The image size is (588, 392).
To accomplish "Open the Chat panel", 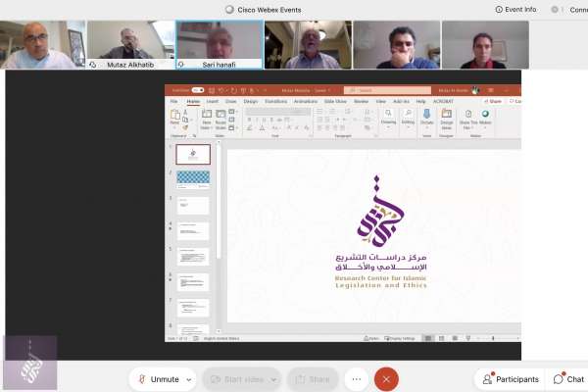I will (x=568, y=379).
